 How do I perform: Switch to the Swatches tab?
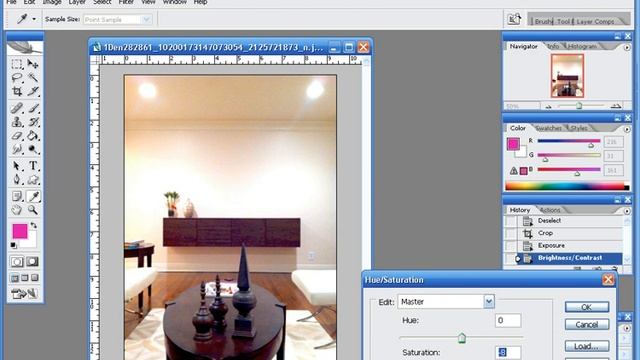pyautogui.click(x=549, y=128)
